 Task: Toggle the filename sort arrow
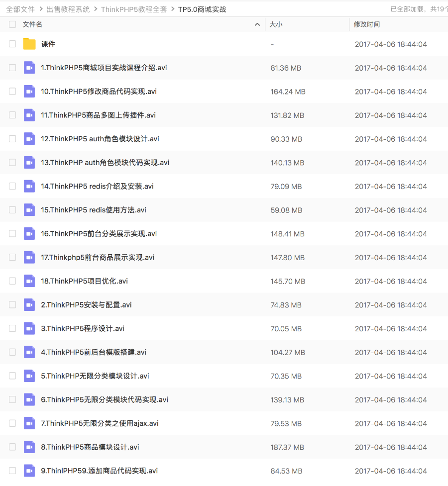257,24
